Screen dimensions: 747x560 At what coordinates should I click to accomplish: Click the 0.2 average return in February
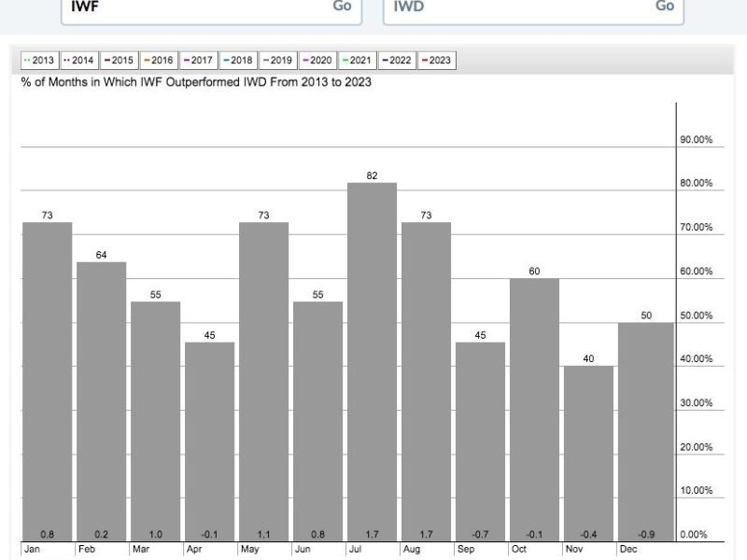pos(102,534)
